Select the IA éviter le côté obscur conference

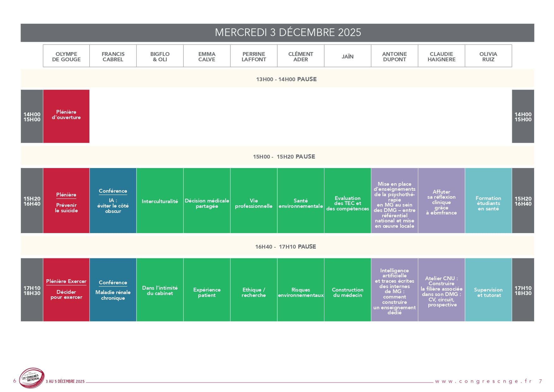[x=113, y=201]
